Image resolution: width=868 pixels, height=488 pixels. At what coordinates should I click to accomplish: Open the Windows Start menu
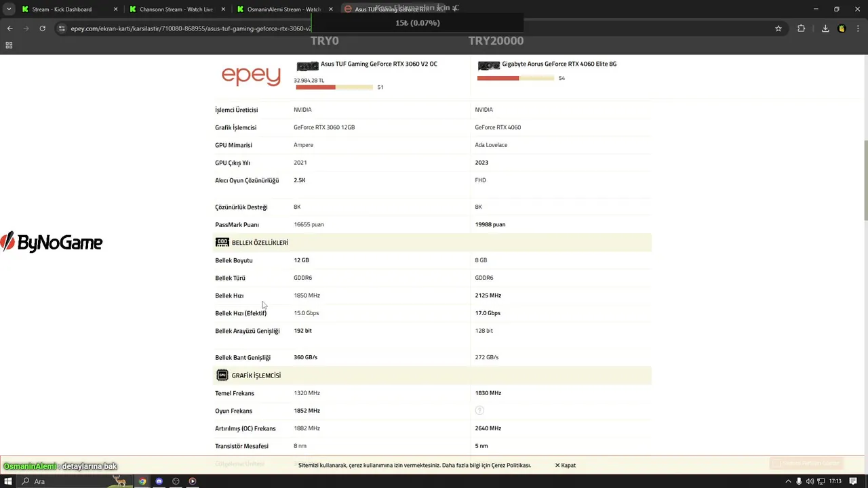point(9,481)
